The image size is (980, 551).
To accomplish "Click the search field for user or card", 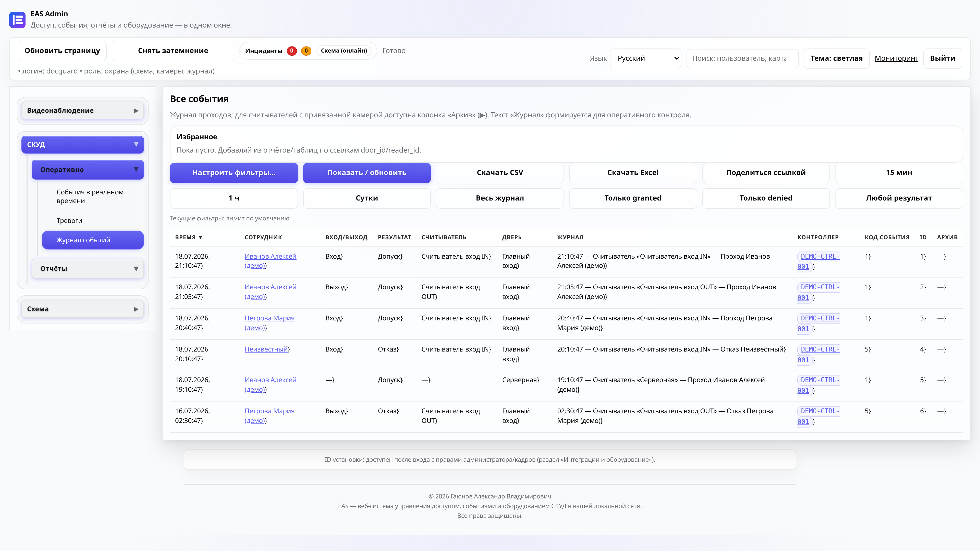I will tap(742, 58).
